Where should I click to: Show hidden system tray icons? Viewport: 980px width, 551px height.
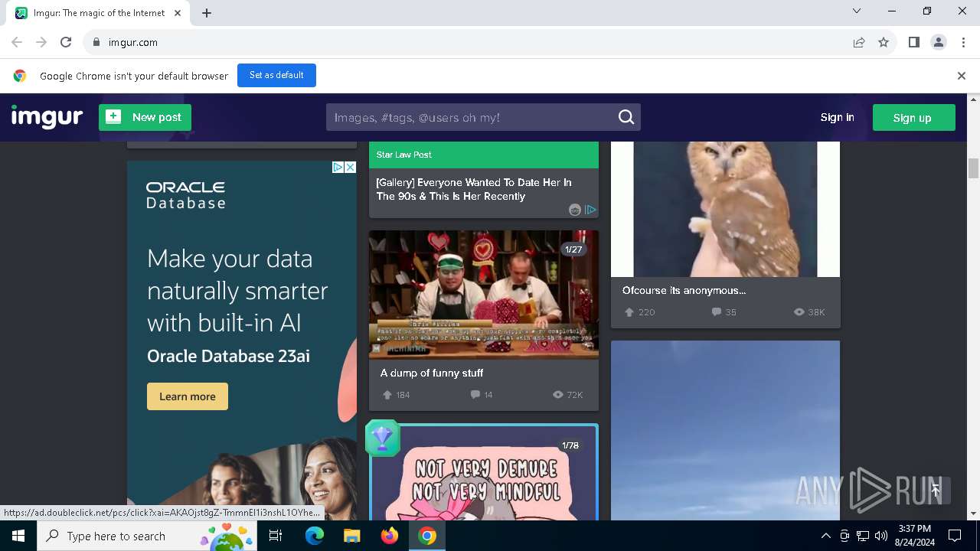click(825, 536)
